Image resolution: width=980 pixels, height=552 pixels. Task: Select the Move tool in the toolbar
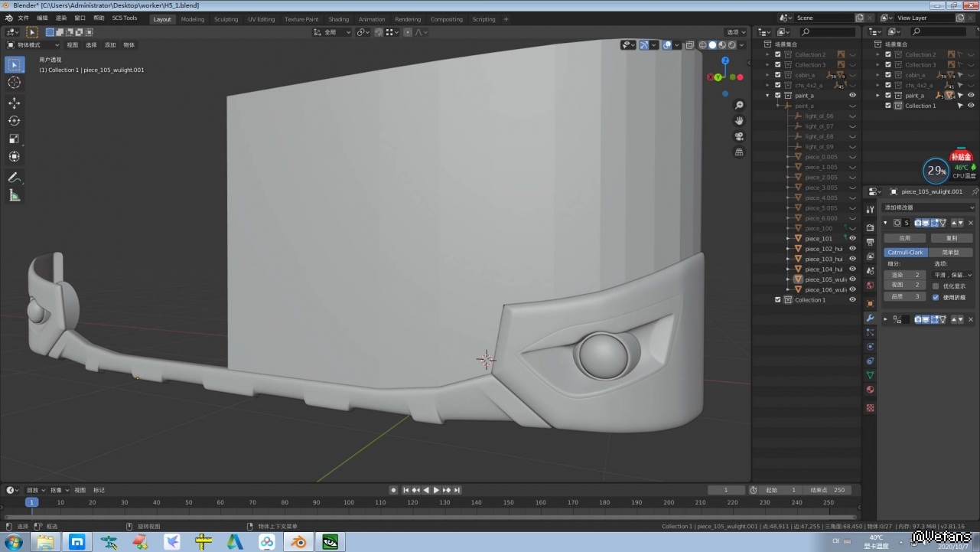coord(15,103)
